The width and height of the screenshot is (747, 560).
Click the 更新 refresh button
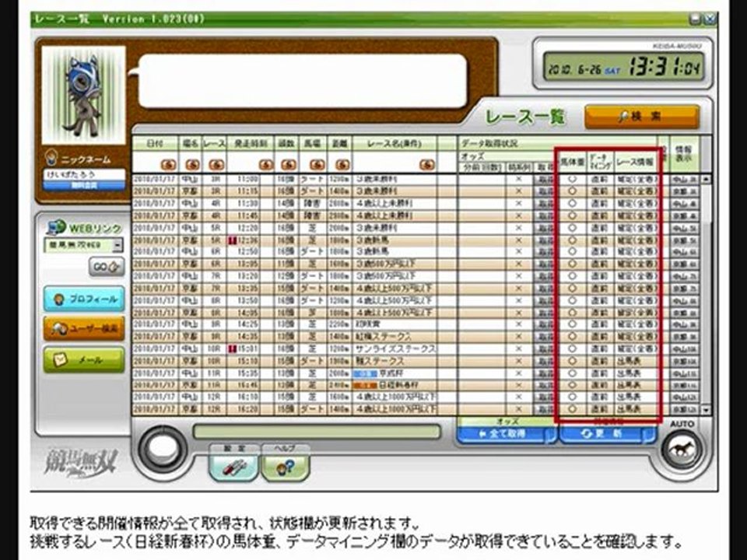[x=608, y=434]
